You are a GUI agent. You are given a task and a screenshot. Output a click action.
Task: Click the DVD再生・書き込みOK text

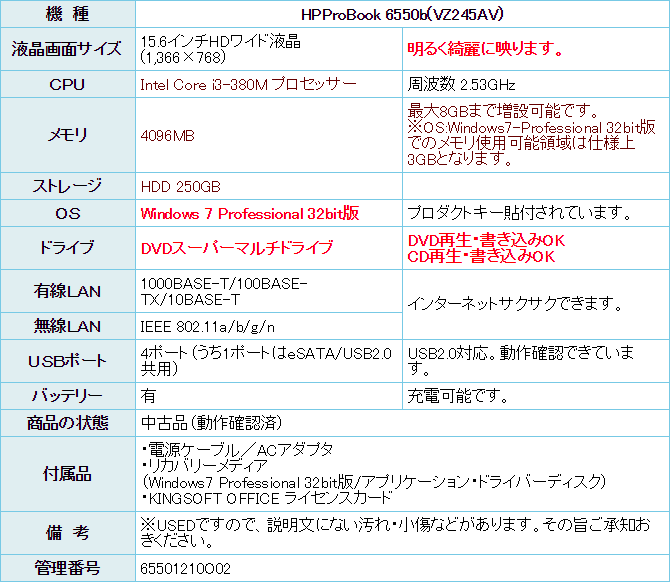tap(486, 240)
